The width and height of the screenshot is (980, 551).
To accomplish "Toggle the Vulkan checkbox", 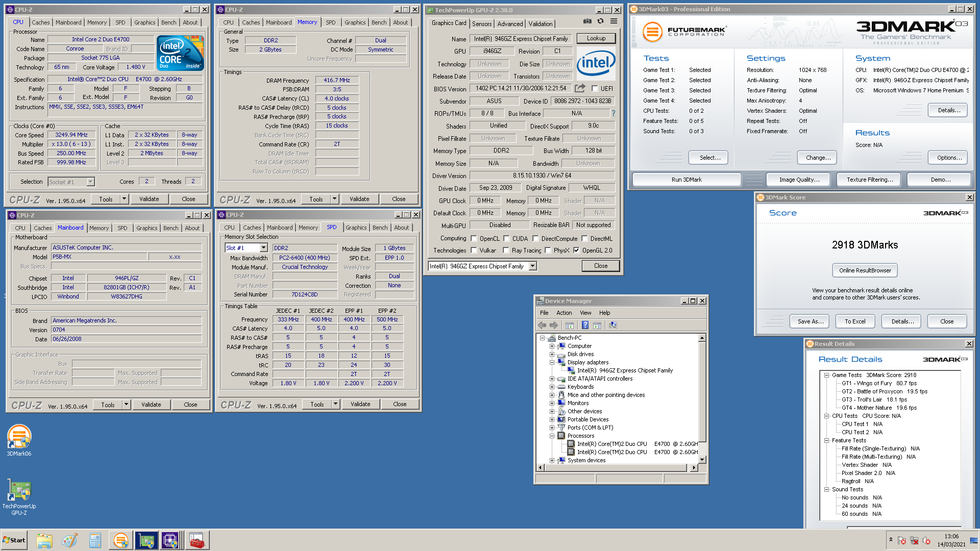I will coord(474,250).
